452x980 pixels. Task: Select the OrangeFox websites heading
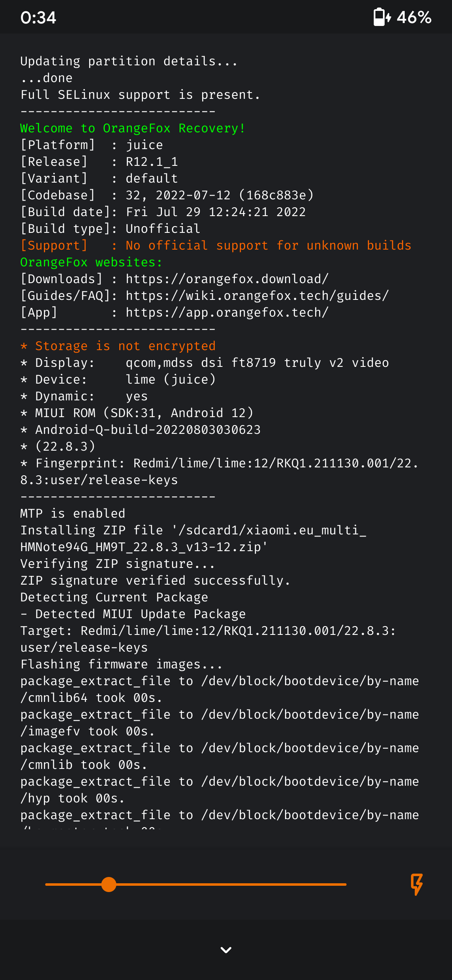coord(91,262)
